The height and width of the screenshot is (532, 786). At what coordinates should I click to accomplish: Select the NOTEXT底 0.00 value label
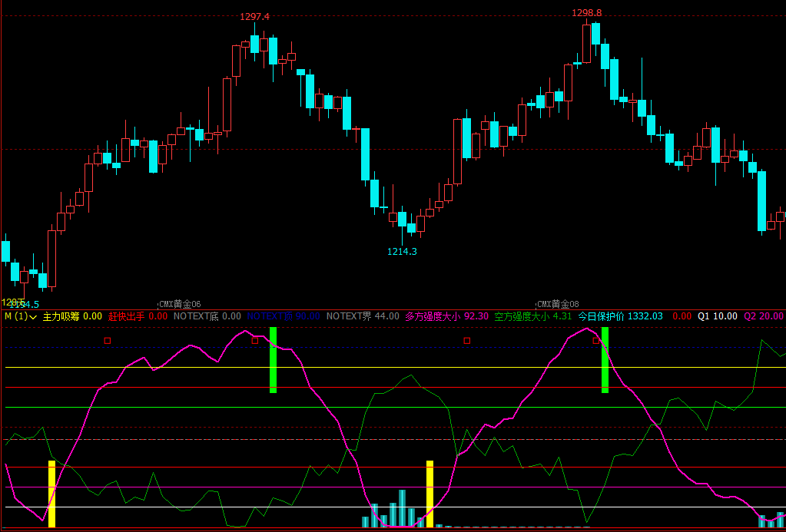point(207,316)
